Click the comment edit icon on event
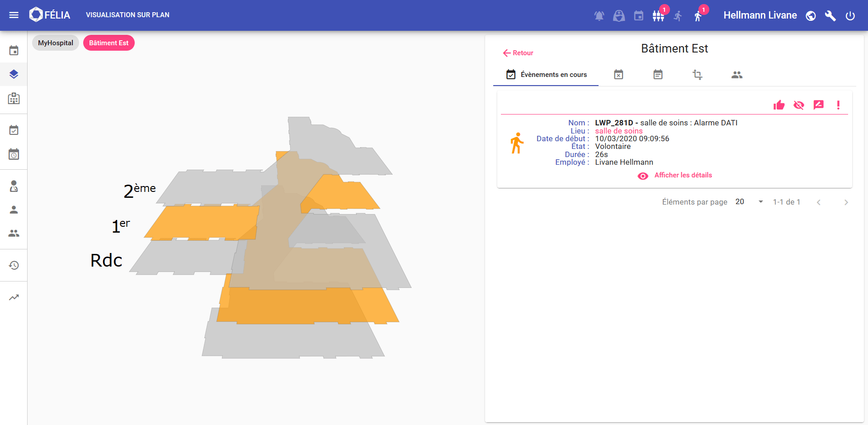Viewport: 868px width, 425px height. click(x=818, y=105)
